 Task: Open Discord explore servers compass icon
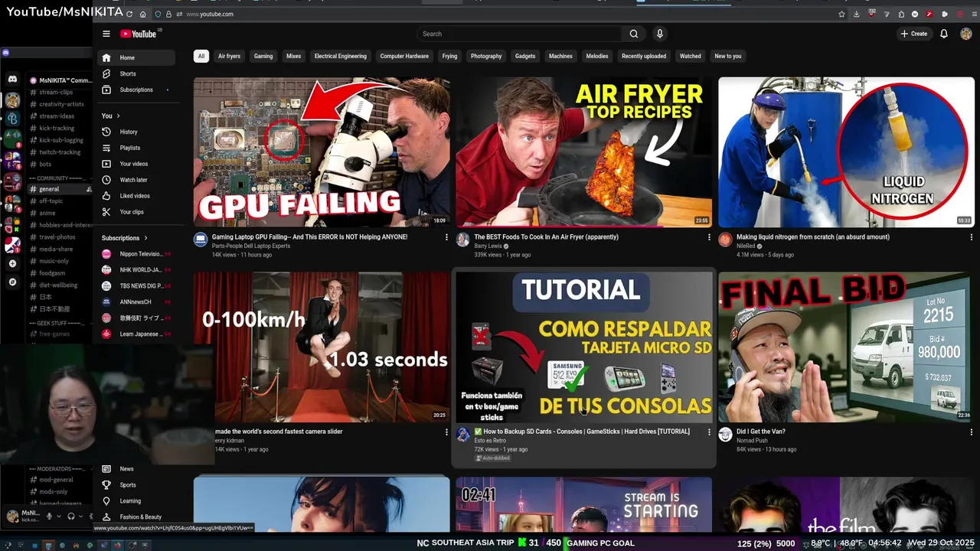[x=12, y=282]
